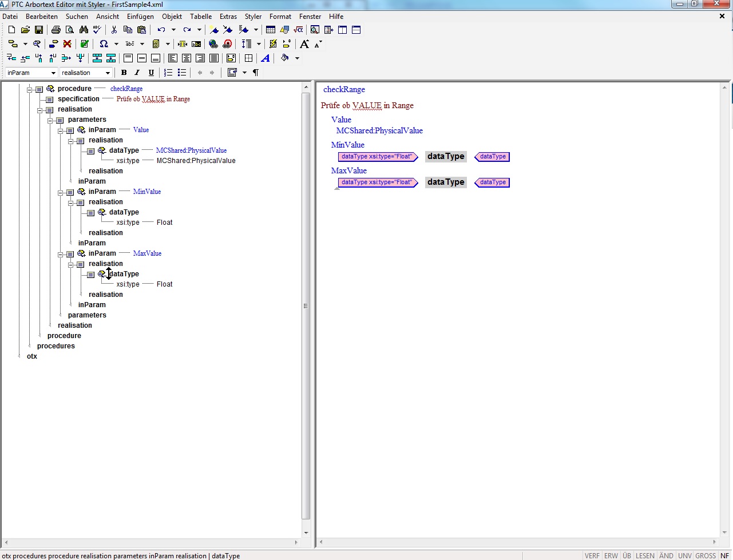The image size is (733, 560).
Task: Select the Find tool (binoculars icon)
Action: click(x=84, y=29)
